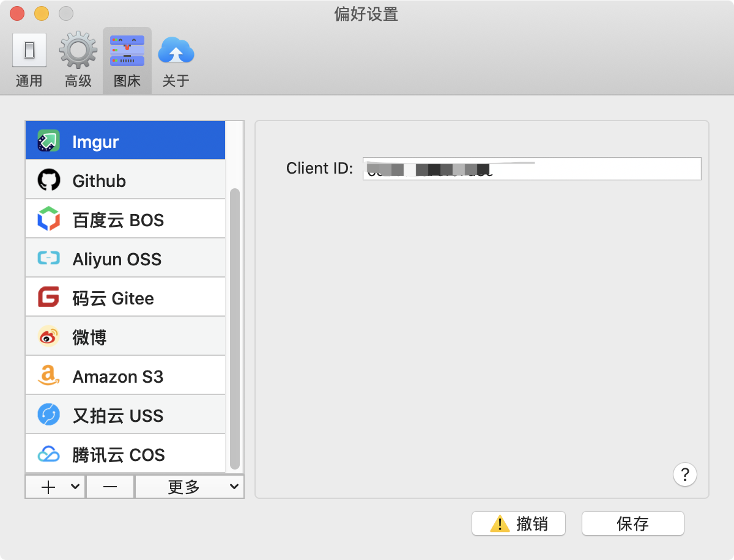Click the host list vertical scrollbar

click(x=234, y=329)
